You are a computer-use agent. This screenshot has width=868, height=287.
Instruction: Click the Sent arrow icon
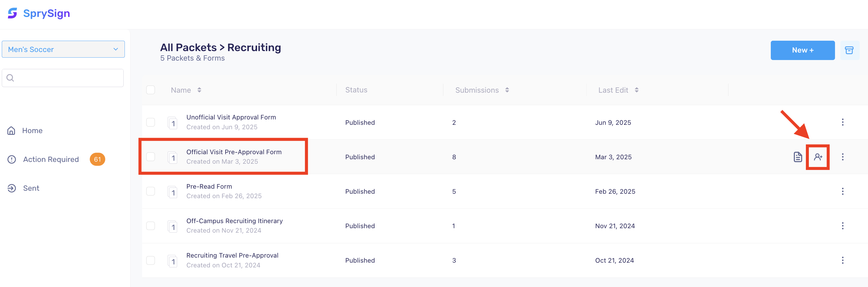pyautogui.click(x=12, y=188)
